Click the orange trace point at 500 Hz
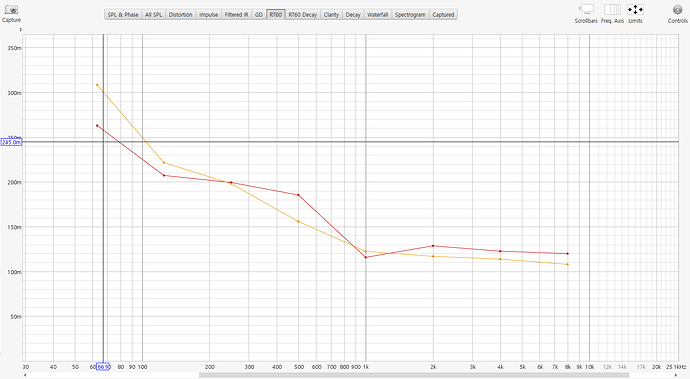The width and height of the screenshot is (690, 379). tap(298, 221)
